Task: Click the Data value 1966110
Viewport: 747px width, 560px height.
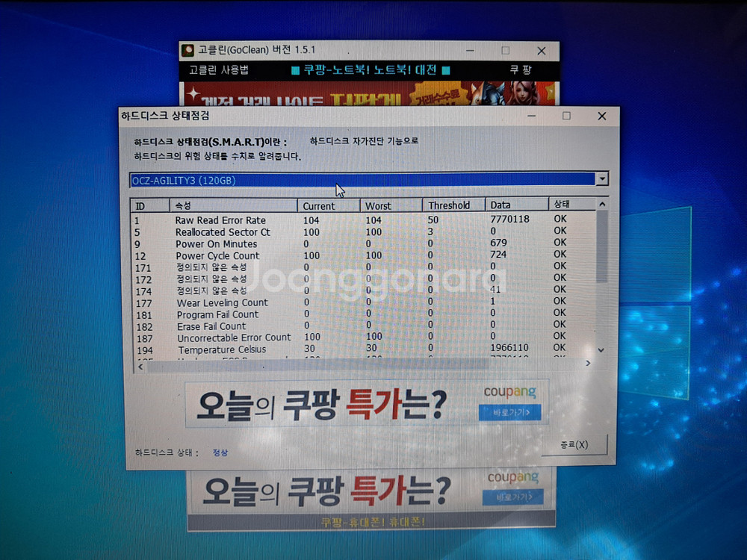Action: click(509, 348)
